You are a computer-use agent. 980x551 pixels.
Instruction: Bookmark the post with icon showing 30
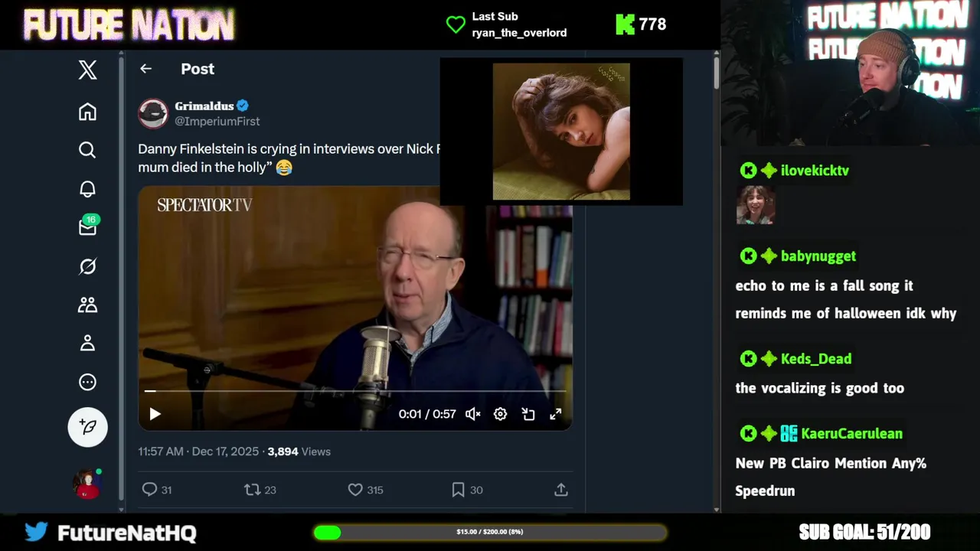point(466,490)
